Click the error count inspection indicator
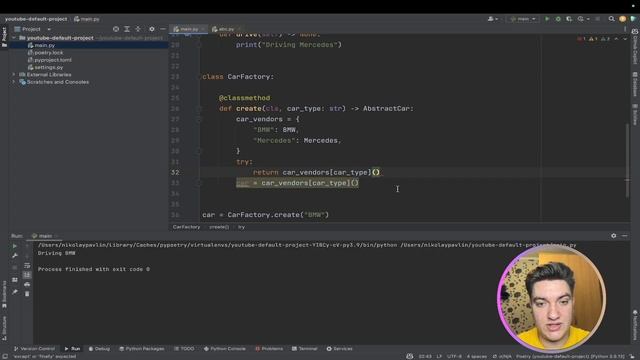The height and width of the screenshot is (360, 640). point(581,39)
